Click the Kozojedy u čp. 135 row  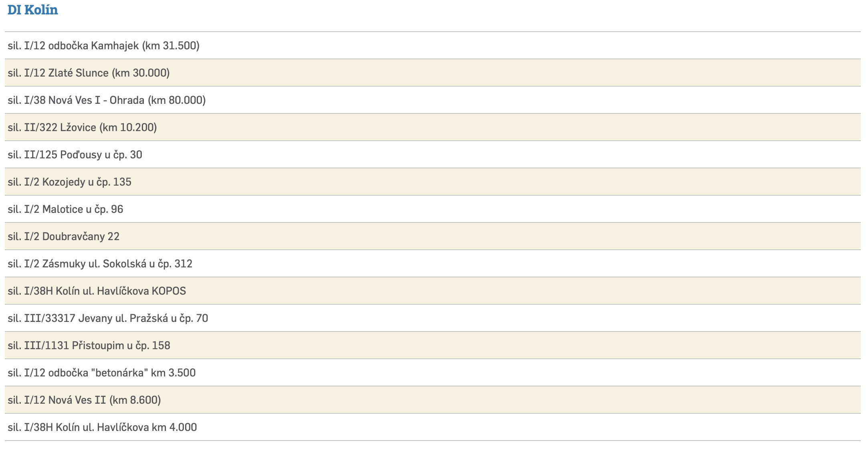70,182
